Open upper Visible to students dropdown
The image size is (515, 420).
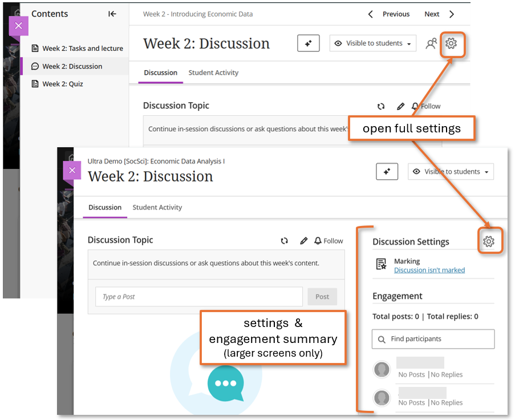tap(372, 43)
